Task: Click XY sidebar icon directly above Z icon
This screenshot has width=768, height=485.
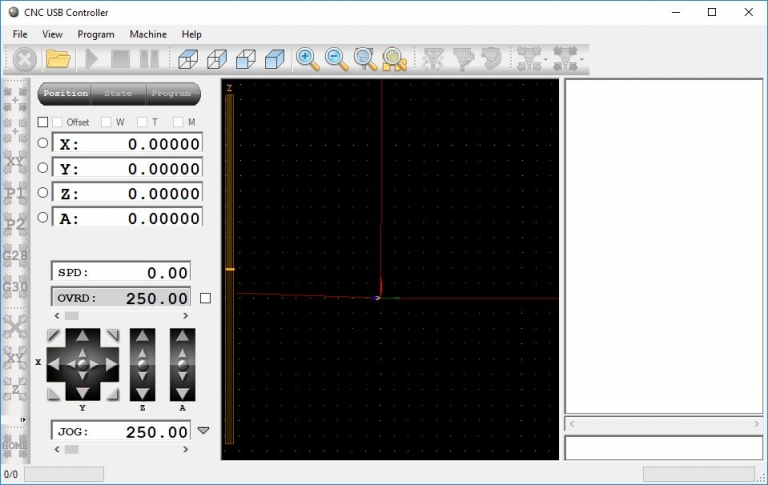Action: pos(16,358)
